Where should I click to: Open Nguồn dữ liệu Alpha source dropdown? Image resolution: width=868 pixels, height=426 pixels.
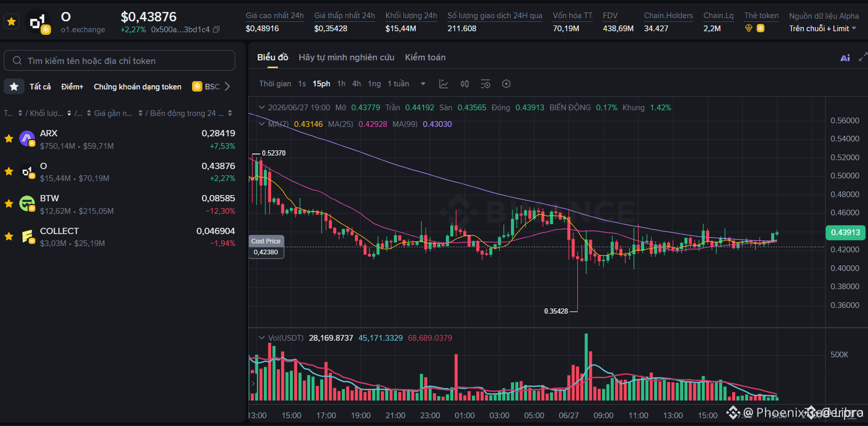pyautogui.click(x=823, y=29)
